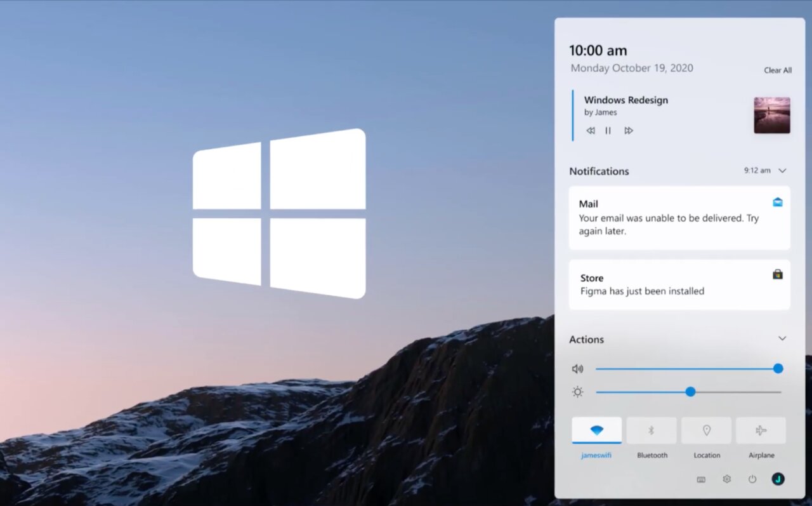Toggle the jameswifi Wi-Fi tile
812x506 pixels.
597,430
